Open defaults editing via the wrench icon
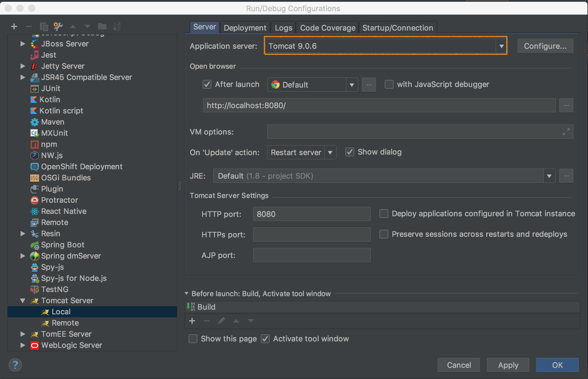The image size is (588, 379). click(x=58, y=27)
